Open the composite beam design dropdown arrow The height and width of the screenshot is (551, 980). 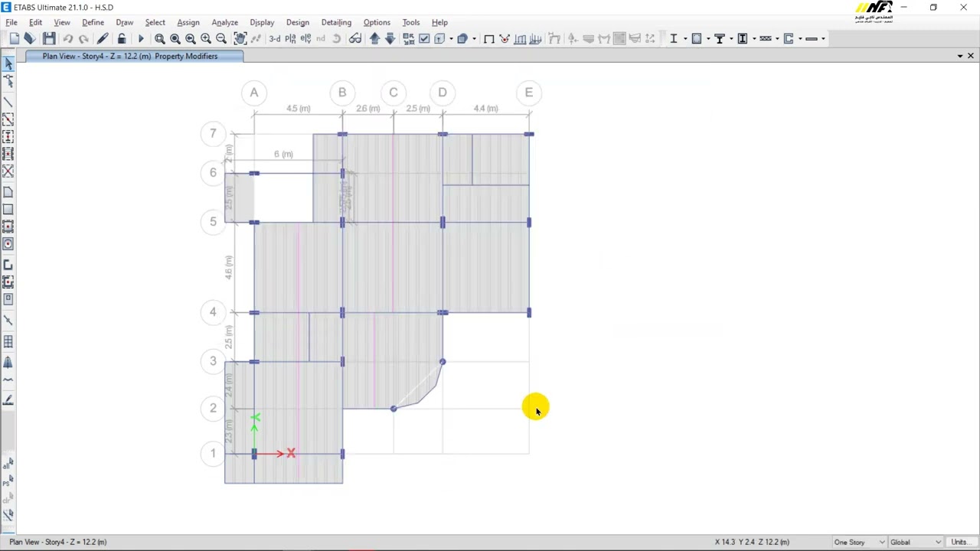pyautogui.click(x=731, y=38)
